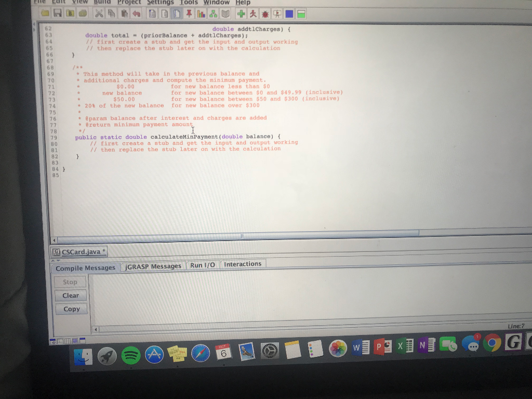Click the red Undo arrow icon
The width and height of the screenshot is (532, 399).
(137, 14)
